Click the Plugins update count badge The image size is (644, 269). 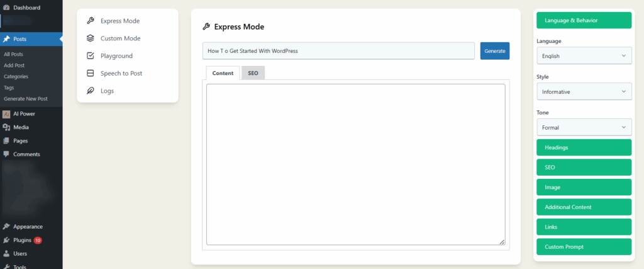(x=38, y=240)
